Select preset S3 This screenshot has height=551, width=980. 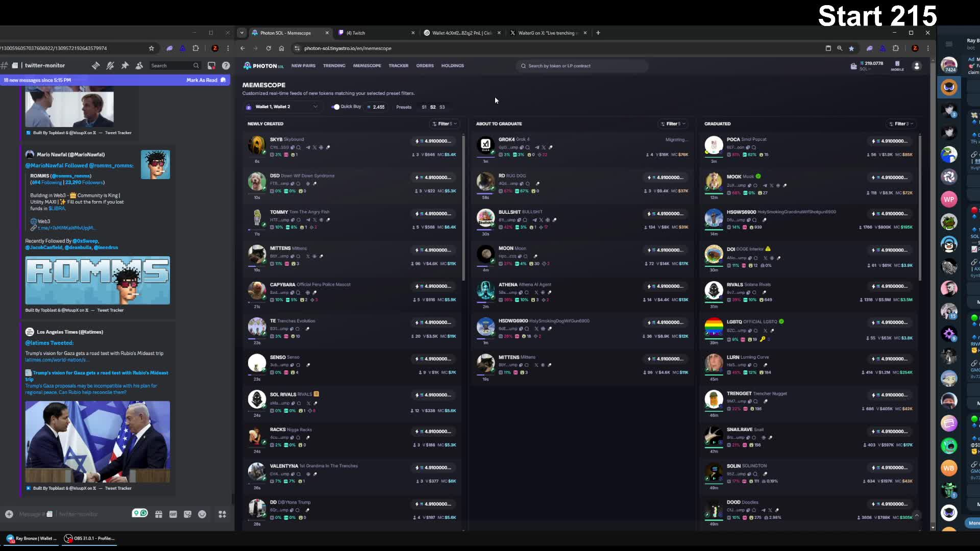pyautogui.click(x=442, y=107)
